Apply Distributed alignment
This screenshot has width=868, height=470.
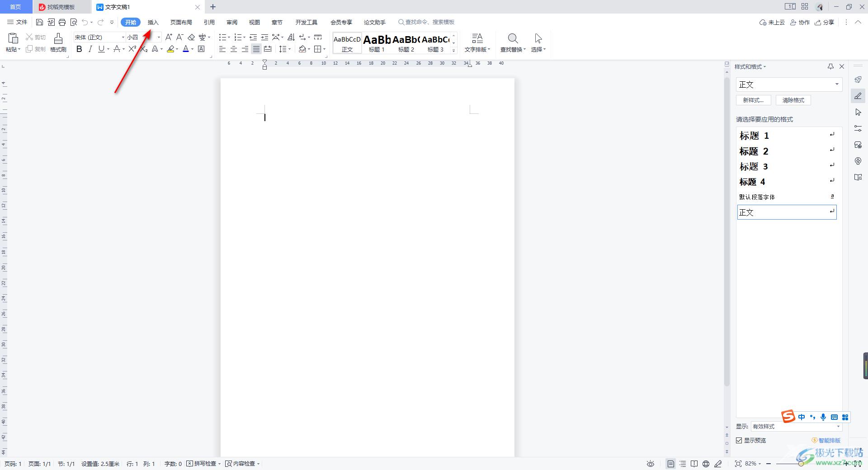(x=268, y=49)
